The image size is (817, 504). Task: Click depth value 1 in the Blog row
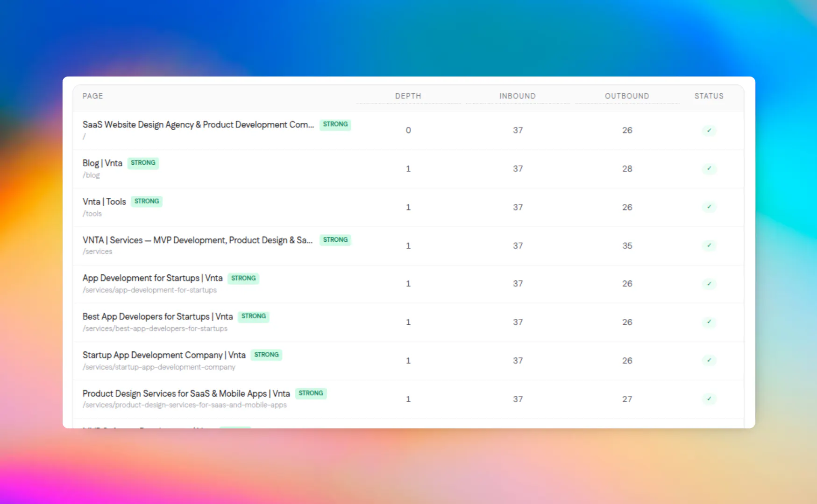(x=408, y=168)
